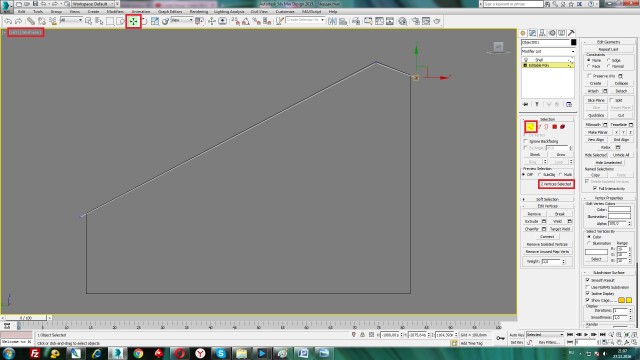Open the Graph Editors menu
This screenshot has width=640, height=360.
170,11
